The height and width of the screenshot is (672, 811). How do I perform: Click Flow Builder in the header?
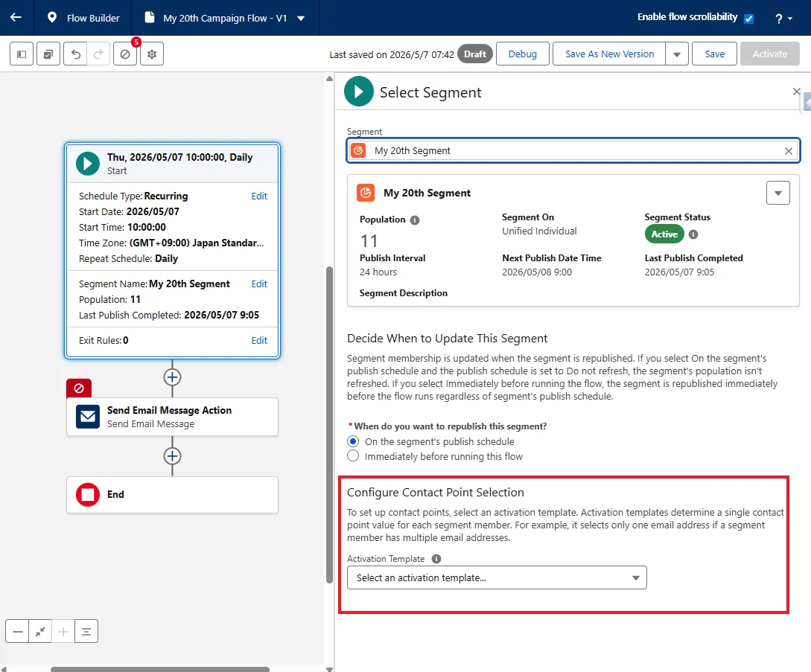[x=93, y=18]
